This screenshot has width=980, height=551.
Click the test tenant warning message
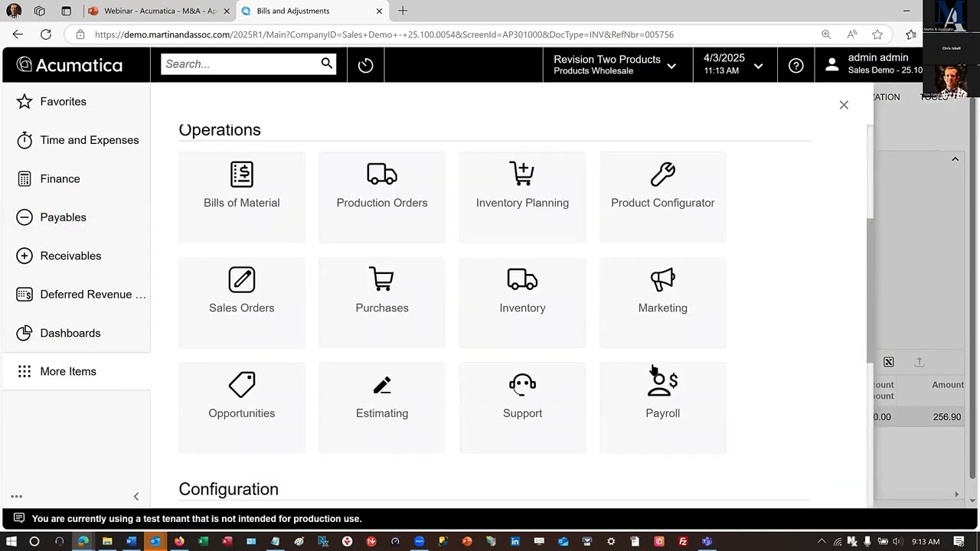tap(196, 519)
